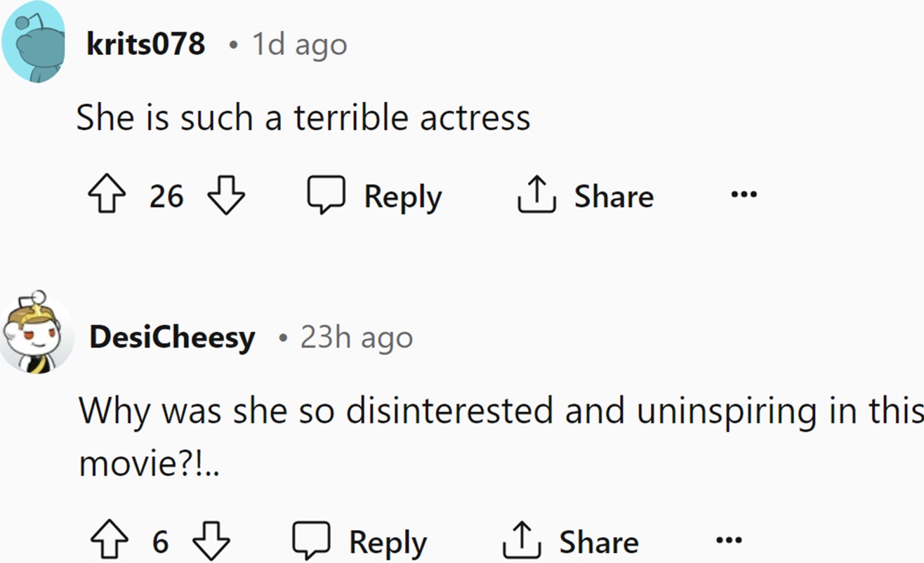Image resolution: width=924 pixels, height=563 pixels.
Task: Click the "She is such a terrible actress" text
Action: (x=303, y=117)
